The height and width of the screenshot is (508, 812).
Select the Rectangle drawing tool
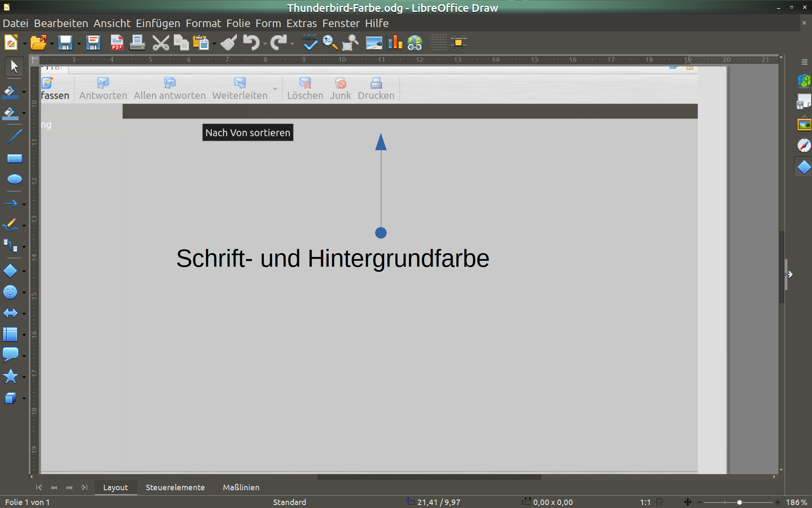(14, 158)
